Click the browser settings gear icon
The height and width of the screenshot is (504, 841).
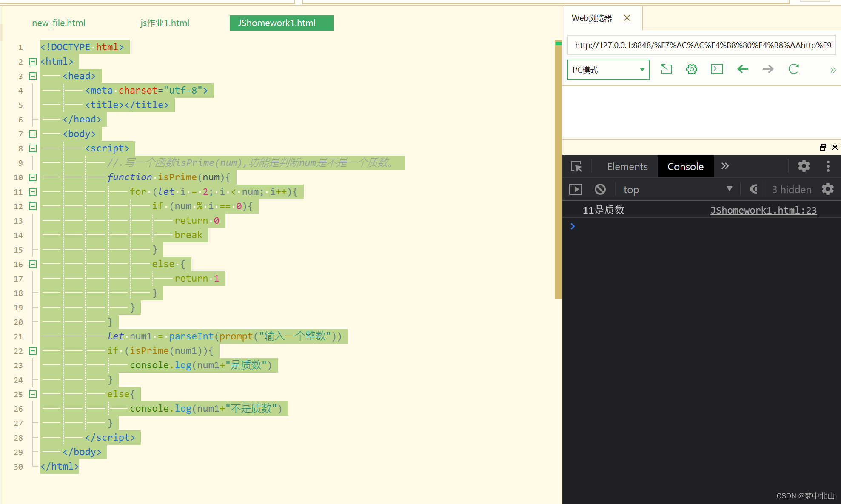point(692,69)
